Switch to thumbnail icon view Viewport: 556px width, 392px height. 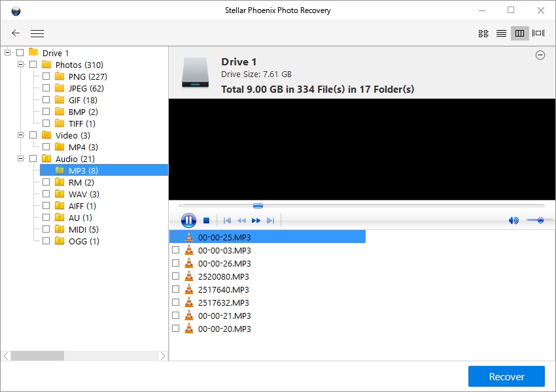(483, 33)
